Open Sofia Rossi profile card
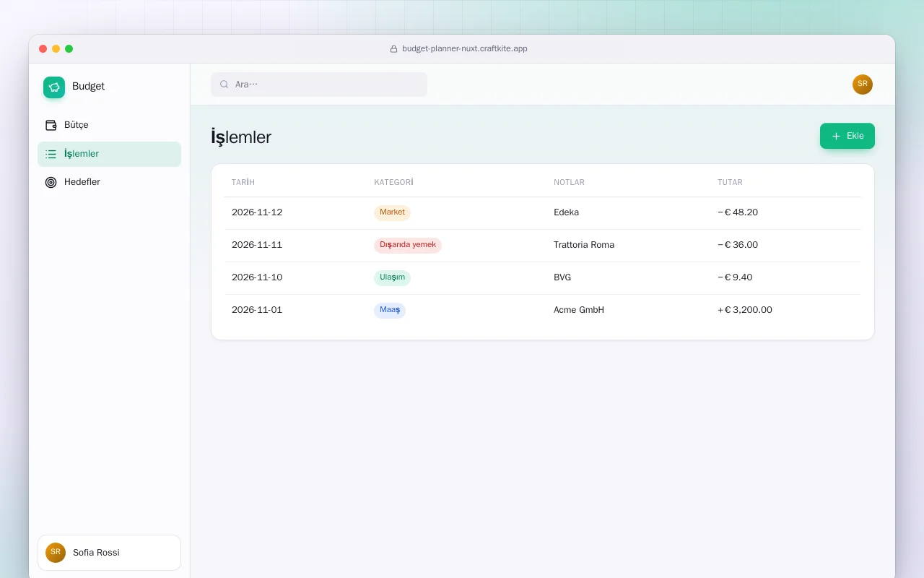The image size is (924, 578). tap(109, 553)
